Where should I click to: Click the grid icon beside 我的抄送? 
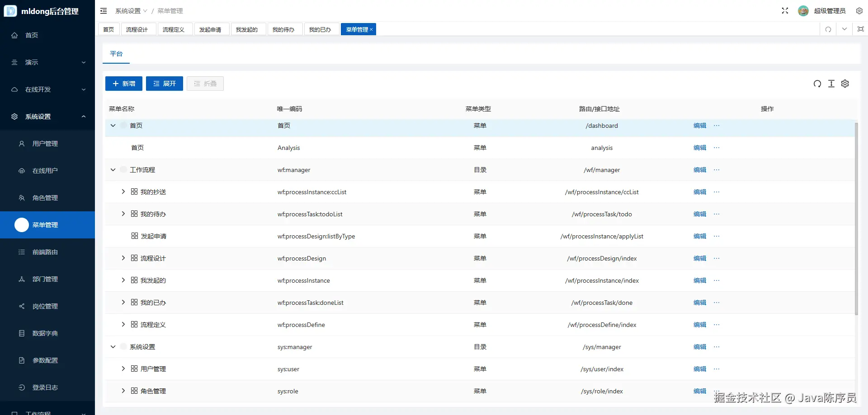click(x=134, y=191)
